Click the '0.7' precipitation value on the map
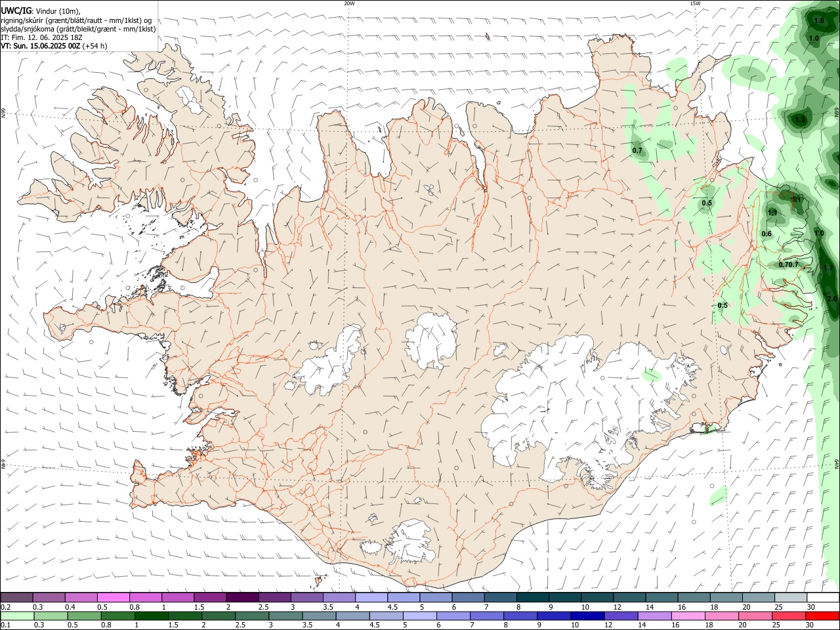 [637, 151]
